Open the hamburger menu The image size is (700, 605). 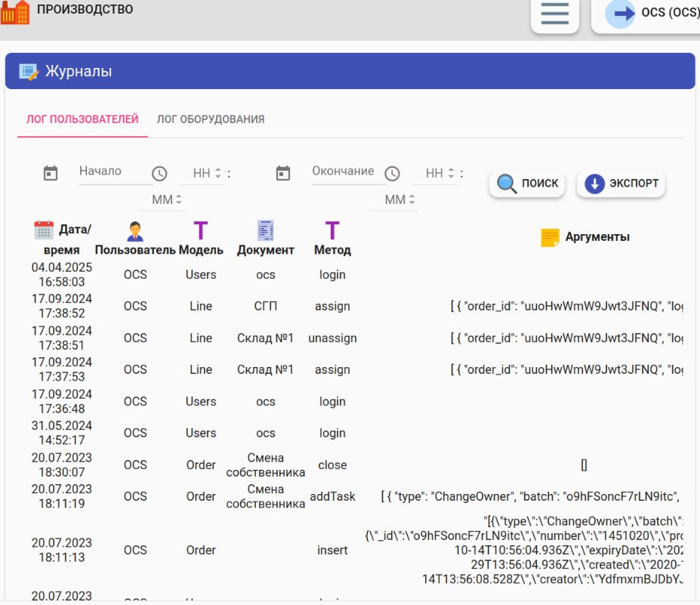[x=554, y=14]
